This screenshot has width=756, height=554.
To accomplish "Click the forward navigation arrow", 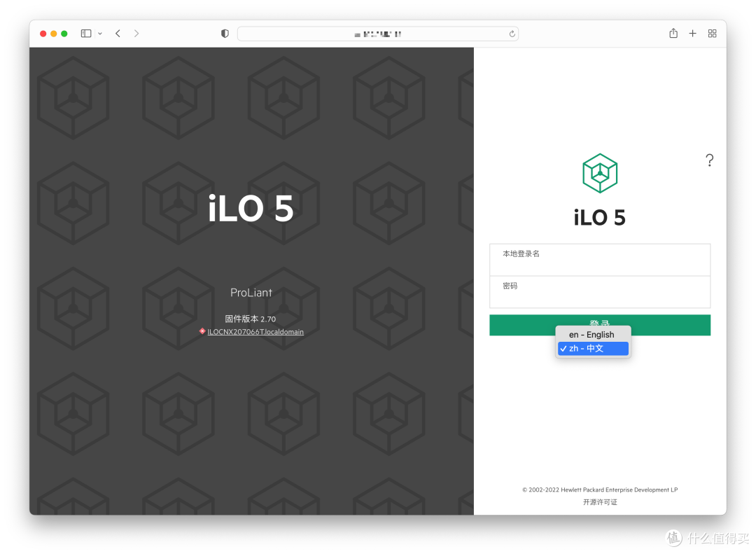I will [136, 34].
